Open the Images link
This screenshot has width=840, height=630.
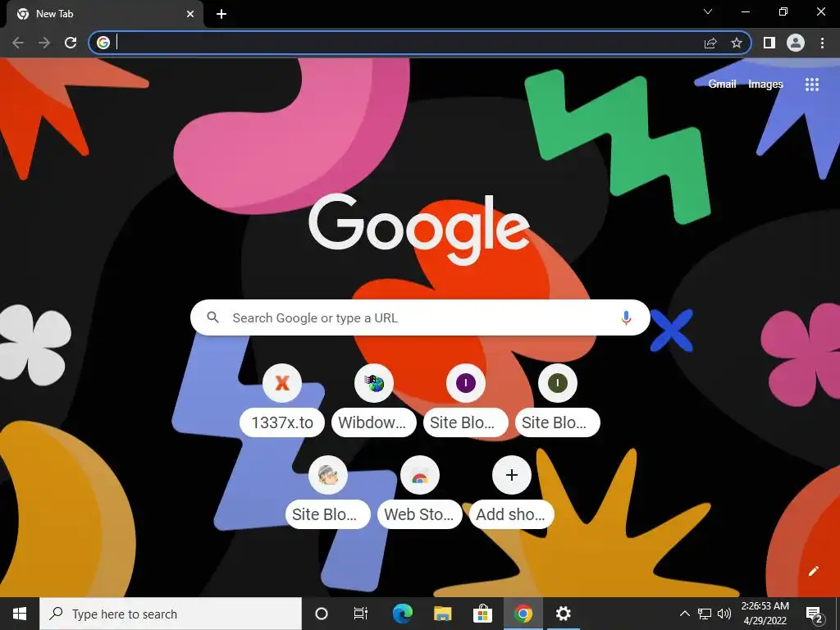pos(765,84)
